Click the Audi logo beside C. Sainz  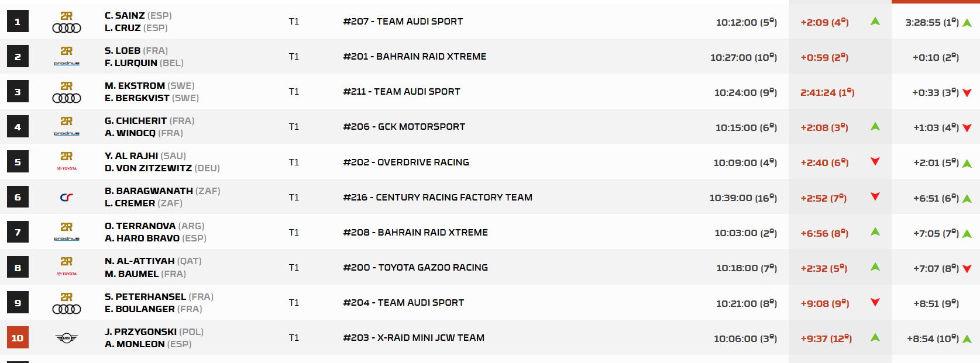67,27
